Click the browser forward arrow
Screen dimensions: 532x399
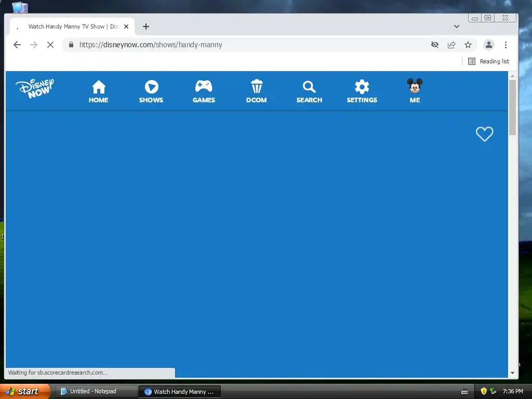34,45
